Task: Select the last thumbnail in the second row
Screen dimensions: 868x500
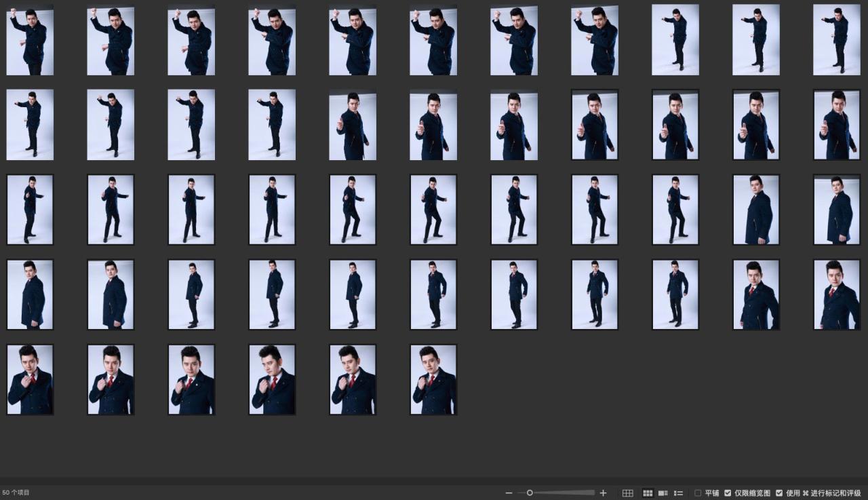Action: (836, 125)
